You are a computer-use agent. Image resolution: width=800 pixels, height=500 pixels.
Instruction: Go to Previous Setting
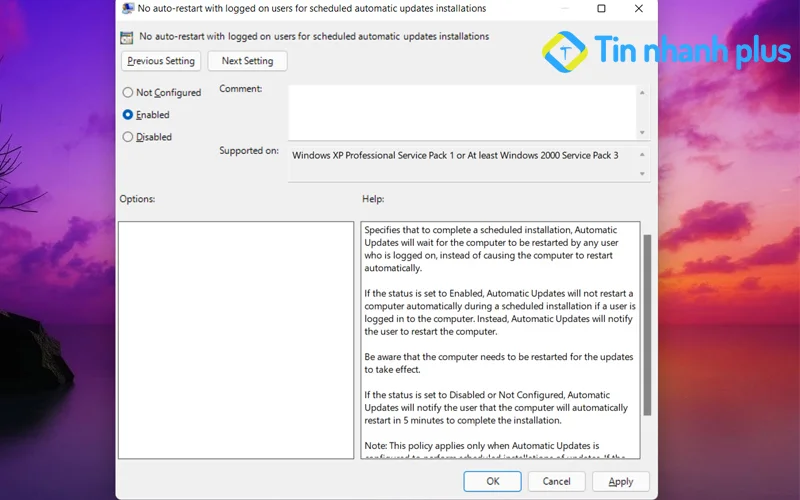[161, 61]
